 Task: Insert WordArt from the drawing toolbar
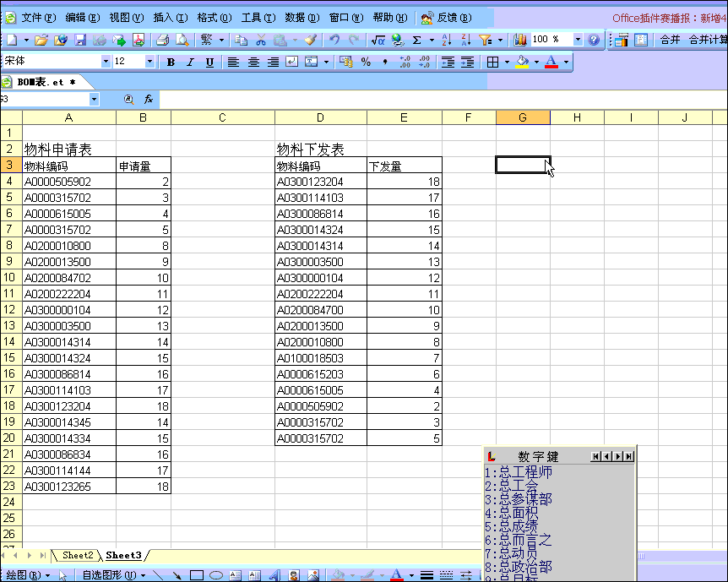click(x=274, y=575)
